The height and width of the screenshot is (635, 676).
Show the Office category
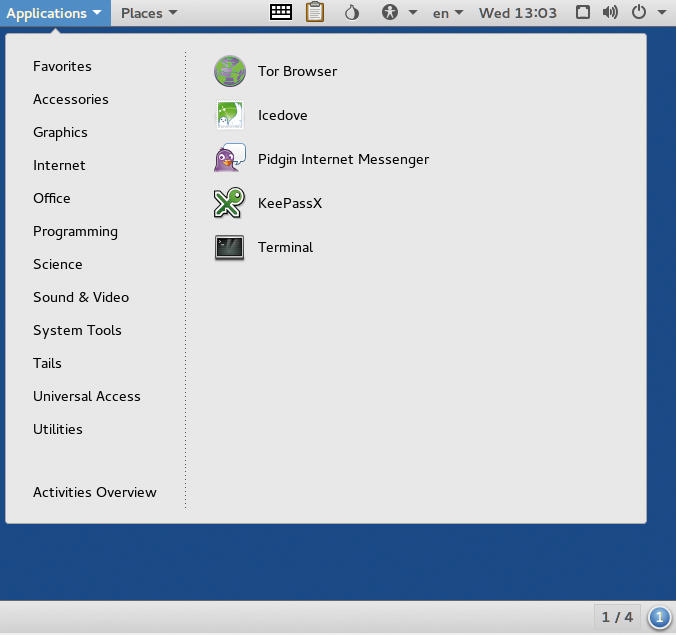point(52,198)
